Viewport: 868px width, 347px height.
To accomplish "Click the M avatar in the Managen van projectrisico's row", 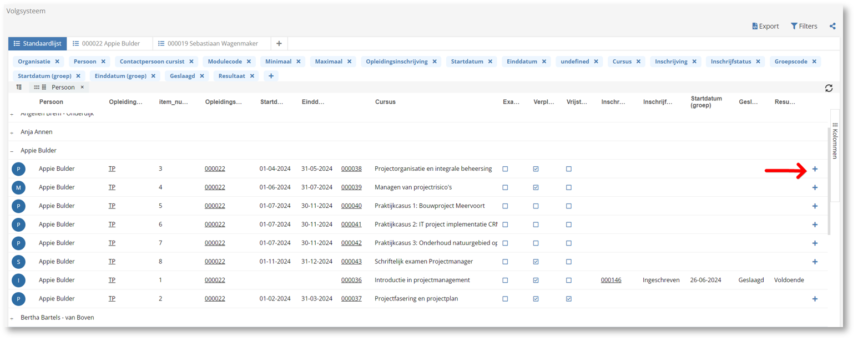I will pos(18,187).
